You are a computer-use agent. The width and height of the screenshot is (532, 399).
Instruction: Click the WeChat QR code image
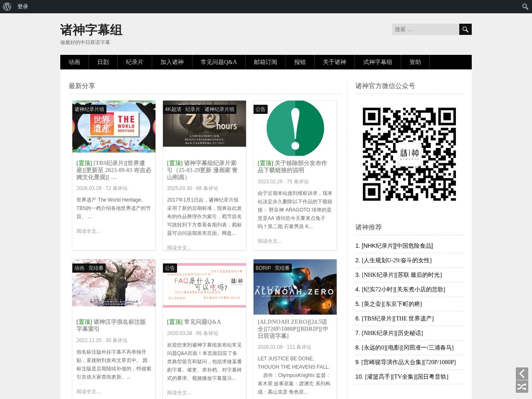409,154
